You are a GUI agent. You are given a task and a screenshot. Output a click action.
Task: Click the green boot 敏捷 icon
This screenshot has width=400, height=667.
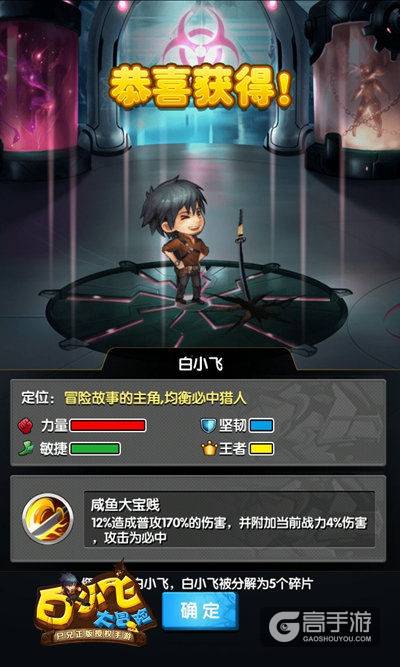[26, 448]
